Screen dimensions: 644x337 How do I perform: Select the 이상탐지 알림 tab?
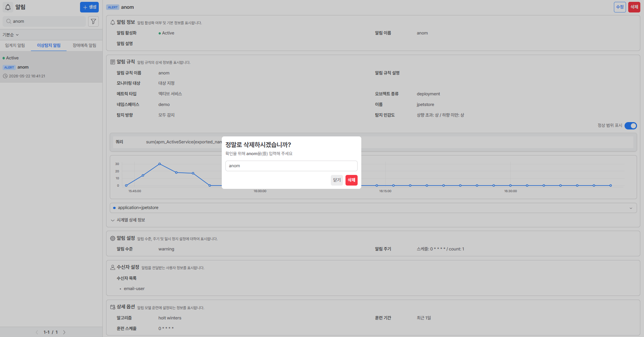pos(49,45)
